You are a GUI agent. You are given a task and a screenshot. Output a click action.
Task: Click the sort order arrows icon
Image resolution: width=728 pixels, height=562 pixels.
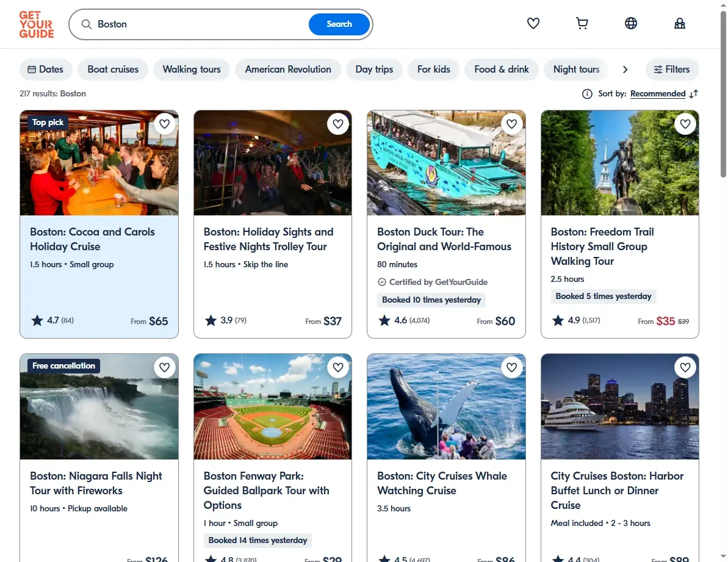[x=694, y=94]
